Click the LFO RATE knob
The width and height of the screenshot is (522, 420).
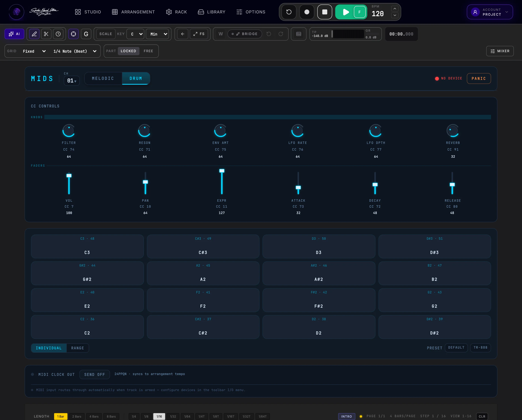tap(298, 131)
